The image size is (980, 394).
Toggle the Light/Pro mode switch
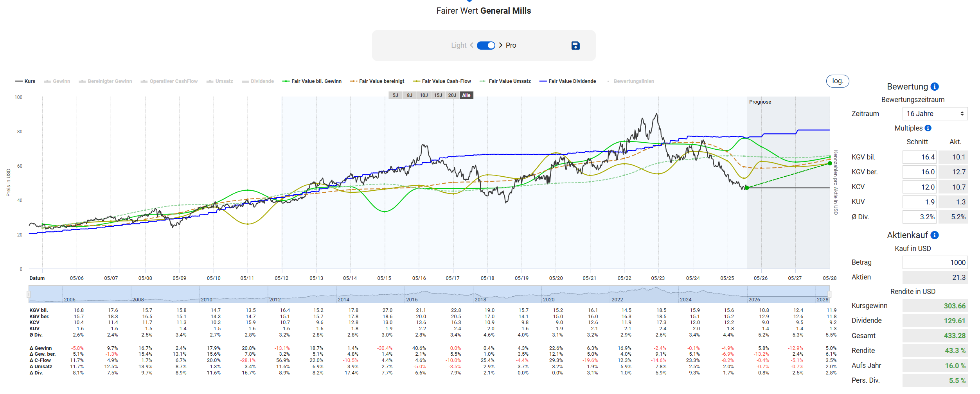pos(486,45)
